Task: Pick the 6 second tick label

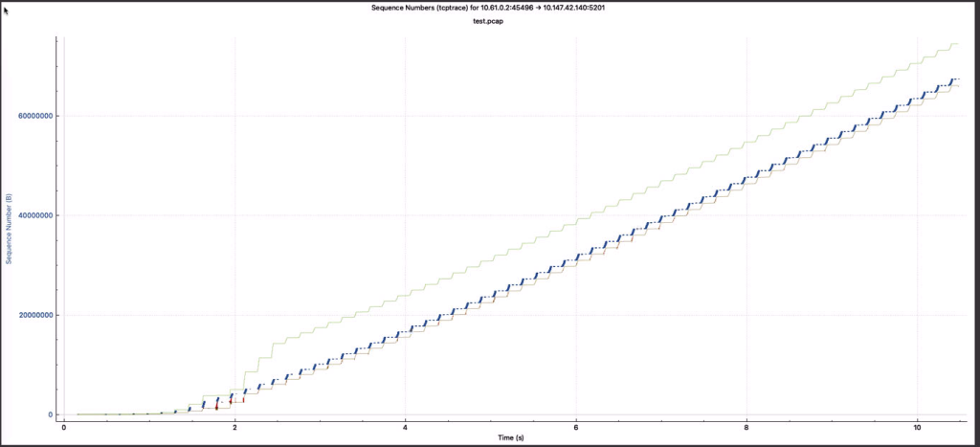Action: pyautogui.click(x=575, y=425)
